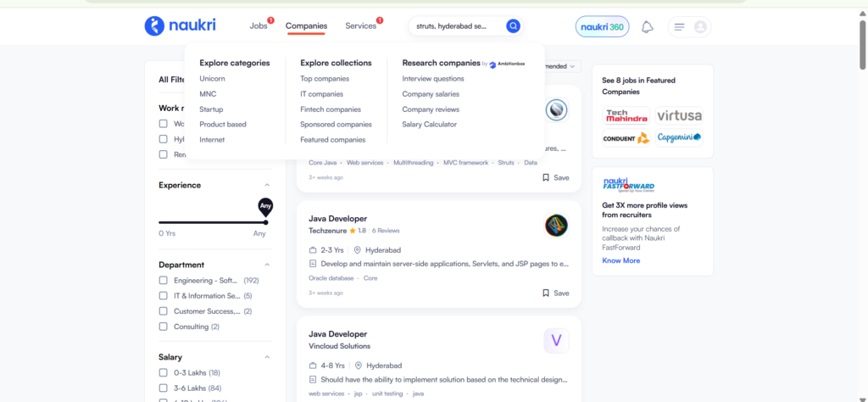Click the Capgemini logo

[x=679, y=137]
